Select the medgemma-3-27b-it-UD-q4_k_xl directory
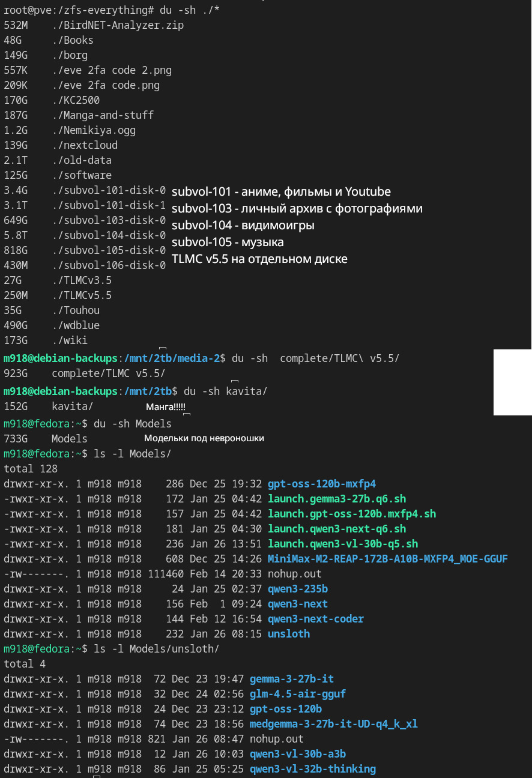Viewport: 532px width, 778px height. click(x=334, y=724)
